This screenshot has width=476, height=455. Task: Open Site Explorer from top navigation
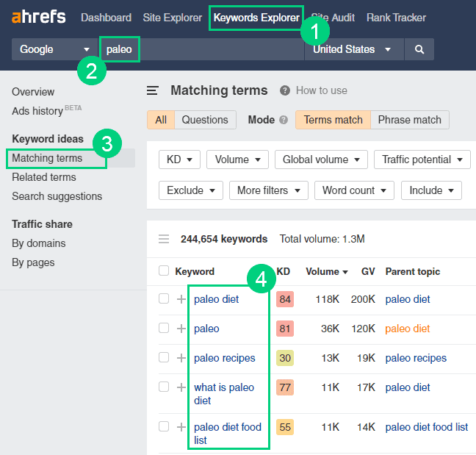point(173,18)
